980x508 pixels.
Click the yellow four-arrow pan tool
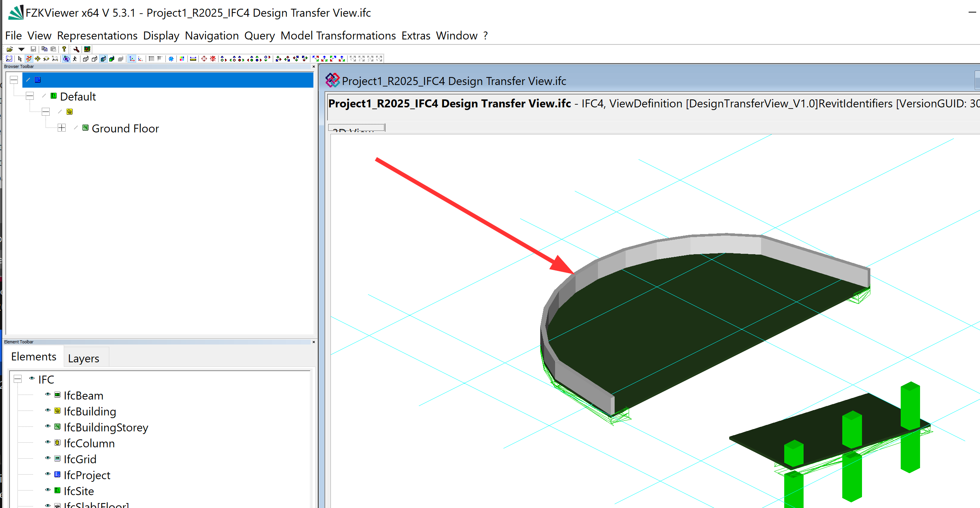point(37,58)
